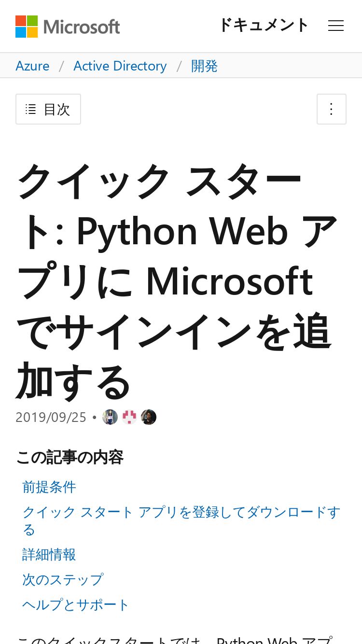Image resolution: width=362 pixels, height=644 pixels.
Task: Click the list icon inside 目次 button
Action: [31, 109]
